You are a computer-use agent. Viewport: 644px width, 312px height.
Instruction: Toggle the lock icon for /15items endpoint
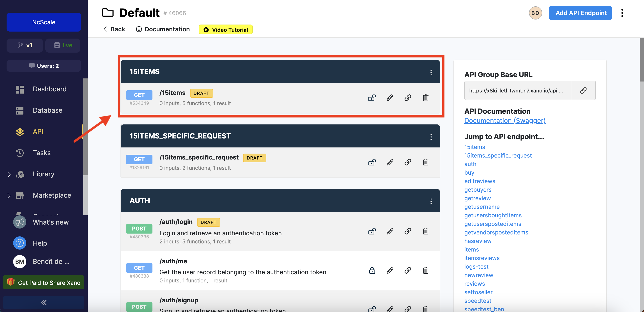coord(372,97)
